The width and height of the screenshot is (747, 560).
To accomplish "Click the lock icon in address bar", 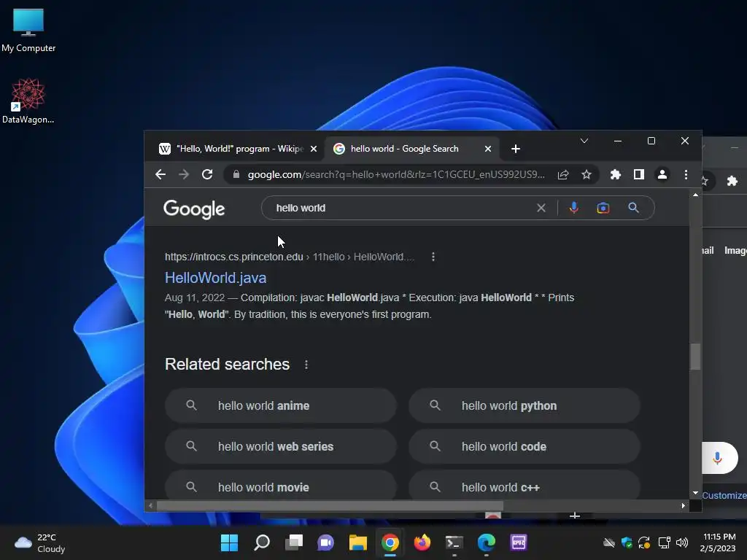I will click(236, 174).
